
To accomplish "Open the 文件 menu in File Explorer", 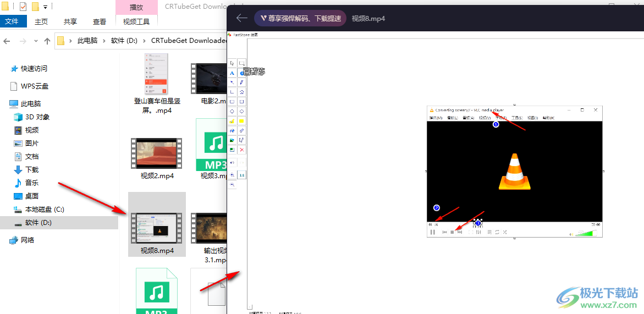I will 14,21.
